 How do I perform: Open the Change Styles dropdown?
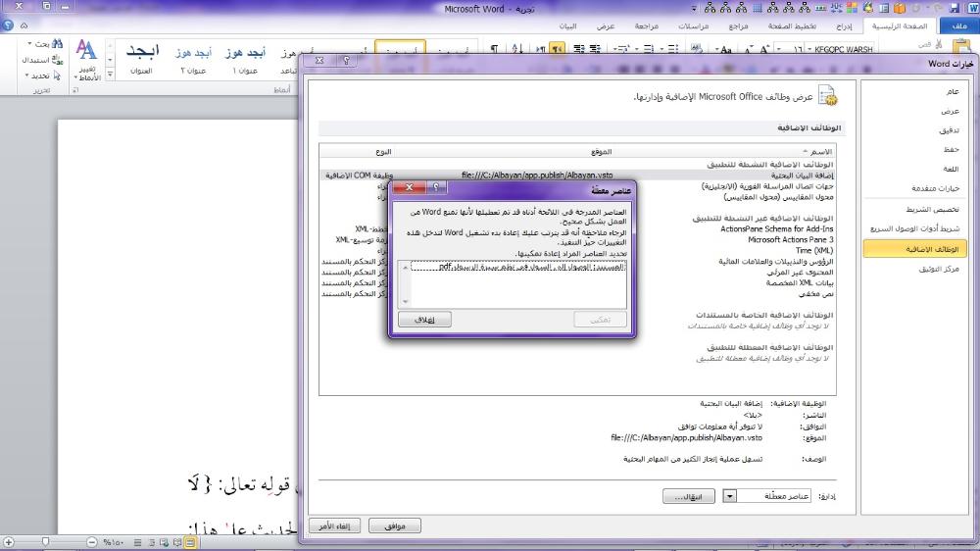point(87,60)
